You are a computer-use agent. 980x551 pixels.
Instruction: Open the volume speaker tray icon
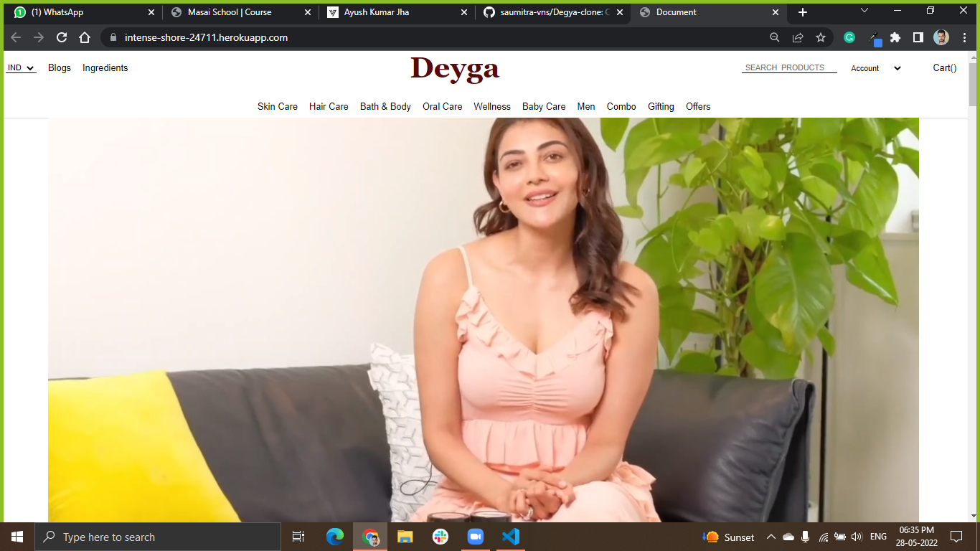coord(855,537)
